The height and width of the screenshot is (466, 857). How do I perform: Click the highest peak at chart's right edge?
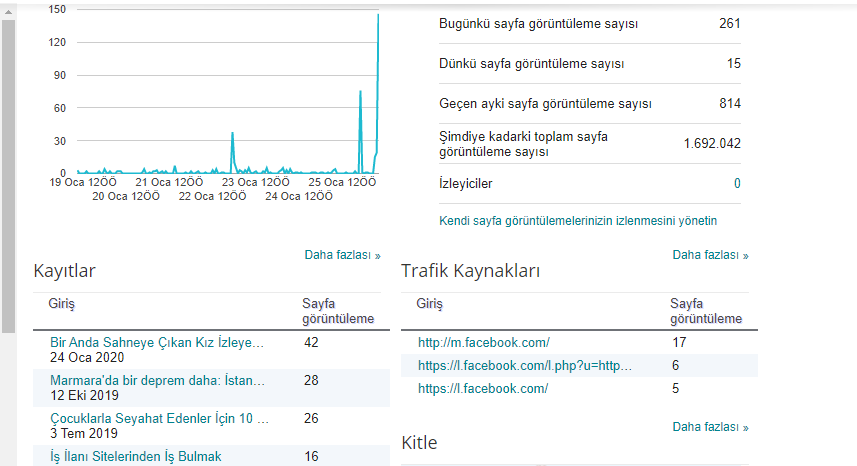click(378, 15)
